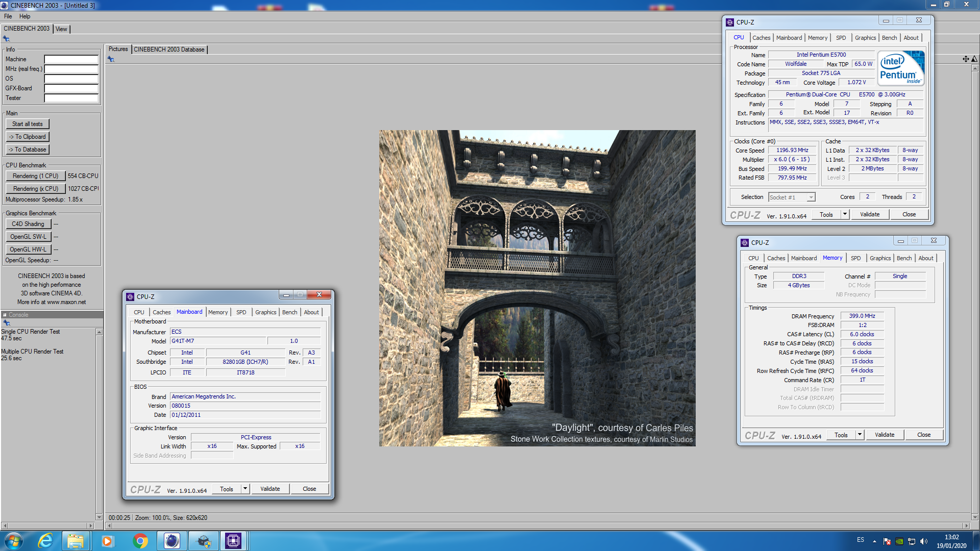Open SPD tab in Memory window
Screen dimensions: 980x551
pyautogui.click(x=856, y=258)
